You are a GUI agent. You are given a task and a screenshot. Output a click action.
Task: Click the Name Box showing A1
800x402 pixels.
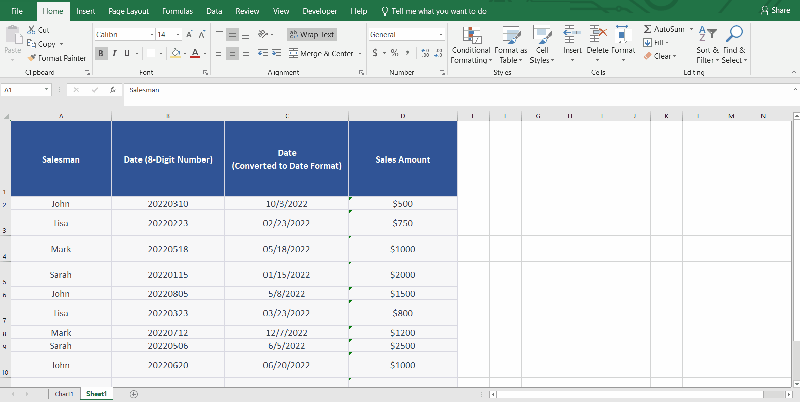pyautogui.click(x=26, y=90)
